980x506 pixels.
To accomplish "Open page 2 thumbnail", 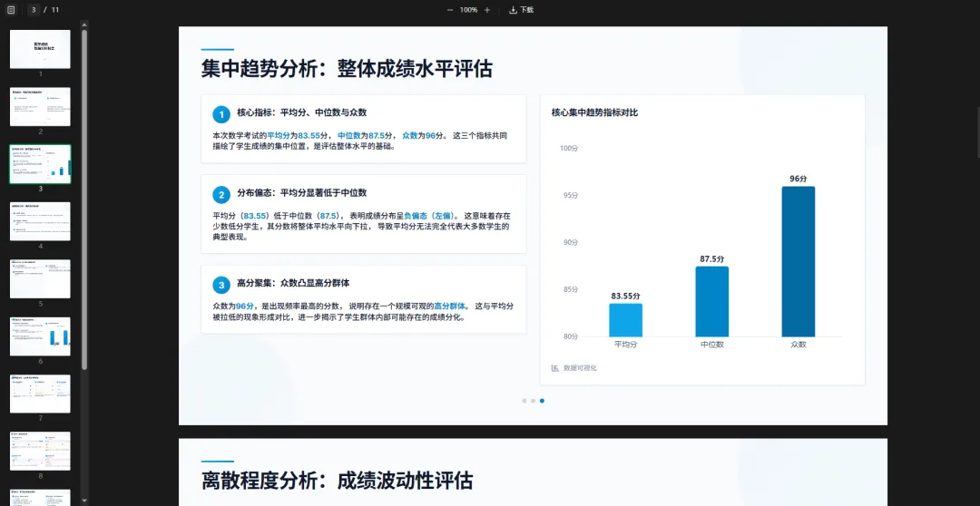I will click(x=40, y=107).
